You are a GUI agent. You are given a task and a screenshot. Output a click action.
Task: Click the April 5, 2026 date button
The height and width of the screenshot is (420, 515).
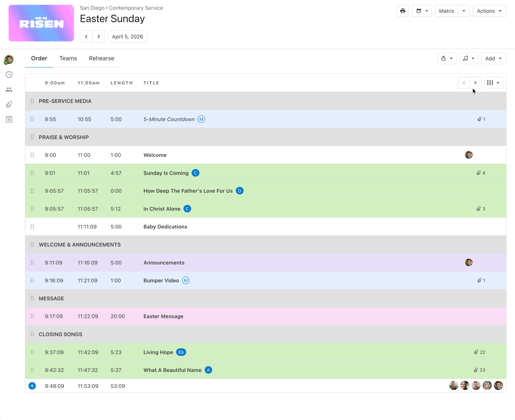coord(127,37)
